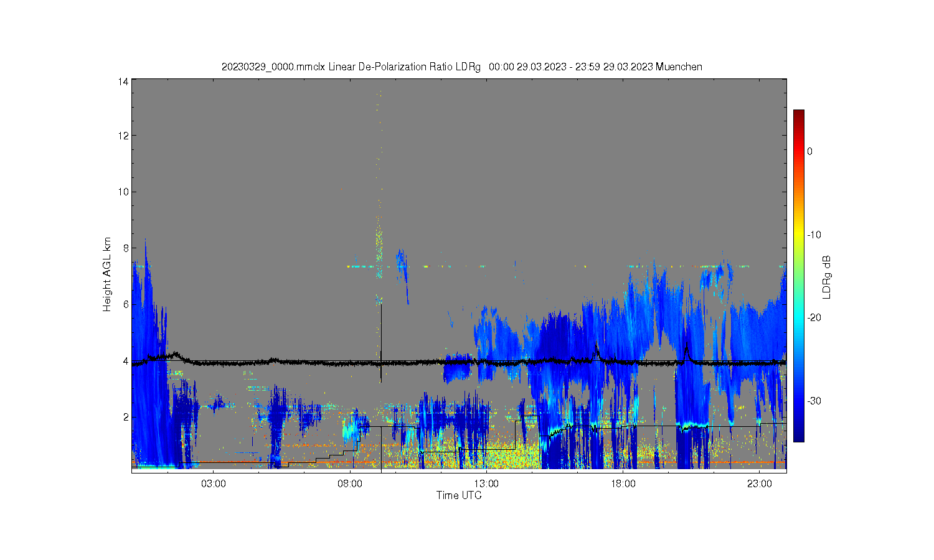
Task: Click the height tick label 6
Action: (x=126, y=304)
